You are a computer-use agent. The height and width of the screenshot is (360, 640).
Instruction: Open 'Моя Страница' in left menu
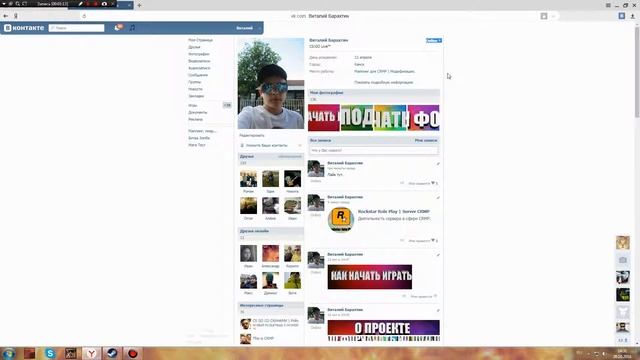[200, 40]
